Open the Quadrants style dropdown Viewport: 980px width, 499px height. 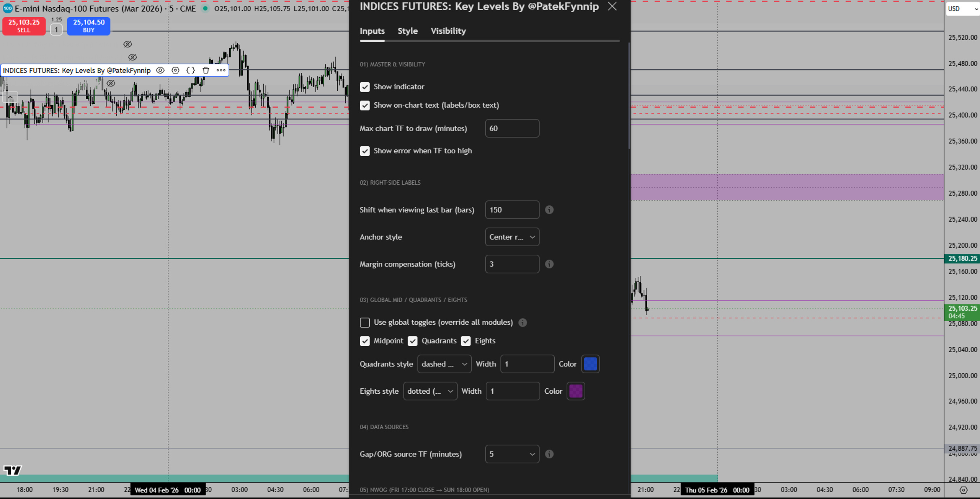pos(444,364)
